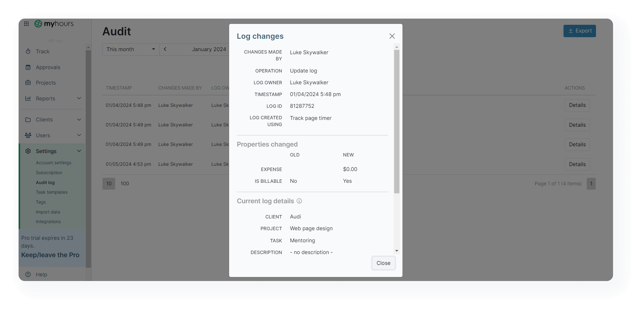
Task: Click the Page 1 of 1 (4 items) text
Action: click(x=558, y=184)
